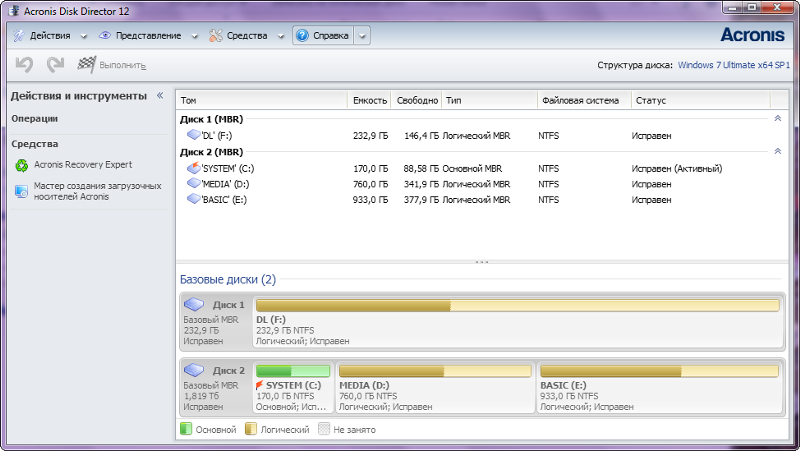Screen dimensions: 800x451
Task: Select the DL (F:) partition block in disk map
Action: (518, 322)
